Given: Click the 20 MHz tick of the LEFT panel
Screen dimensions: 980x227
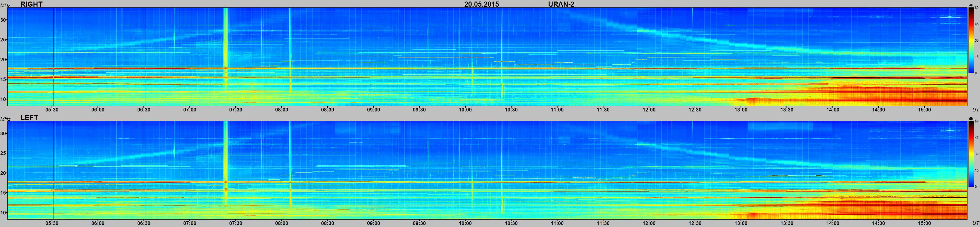Looking at the screenshot, I should pos(3,173).
